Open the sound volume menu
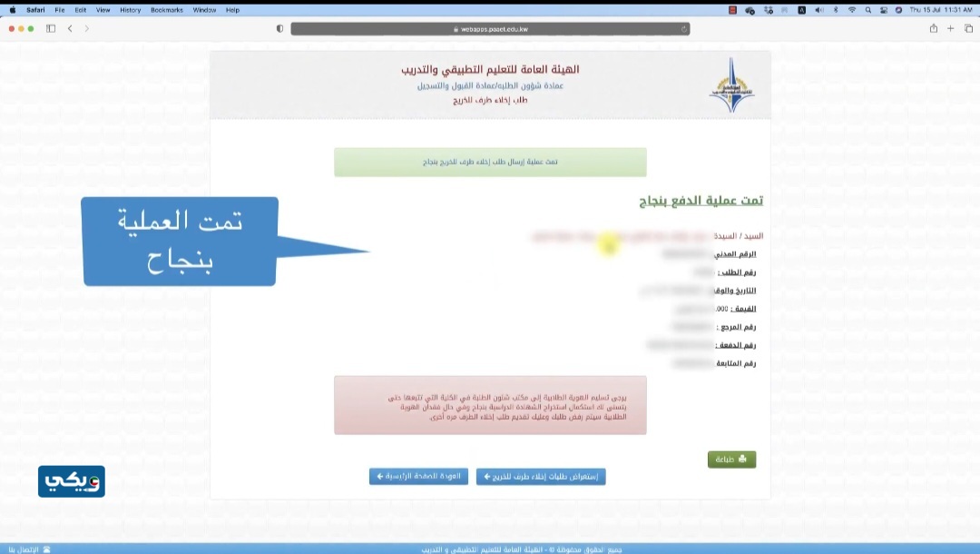The image size is (980, 554). [819, 10]
